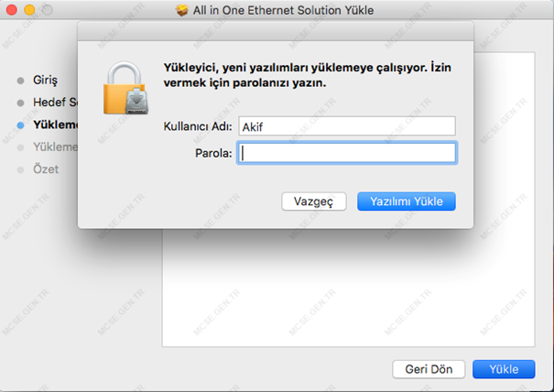Click the padlock installer icon
Viewport: 554px width, 392px height.
(125, 88)
